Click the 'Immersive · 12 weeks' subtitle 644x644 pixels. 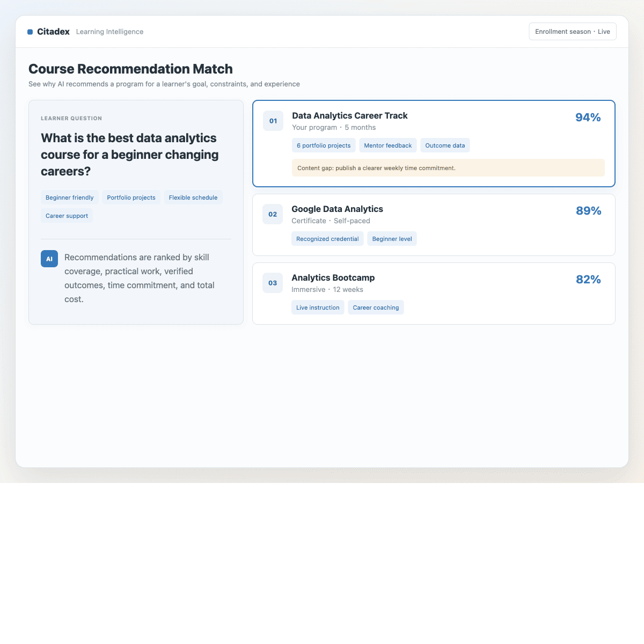pos(327,289)
